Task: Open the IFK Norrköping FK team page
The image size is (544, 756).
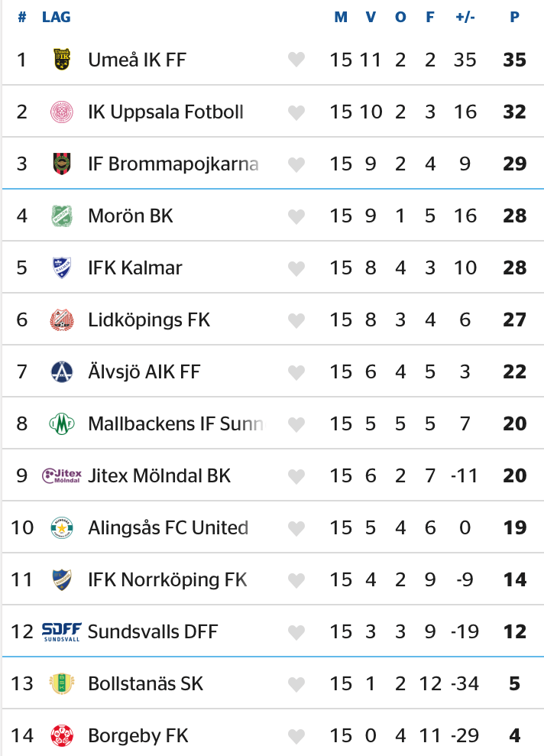Action: tap(167, 579)
